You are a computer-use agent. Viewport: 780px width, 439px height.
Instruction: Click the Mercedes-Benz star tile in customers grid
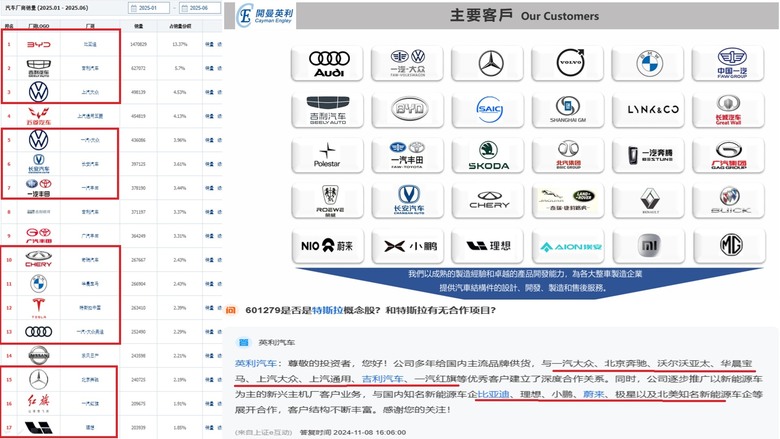(x=488, y=63)
